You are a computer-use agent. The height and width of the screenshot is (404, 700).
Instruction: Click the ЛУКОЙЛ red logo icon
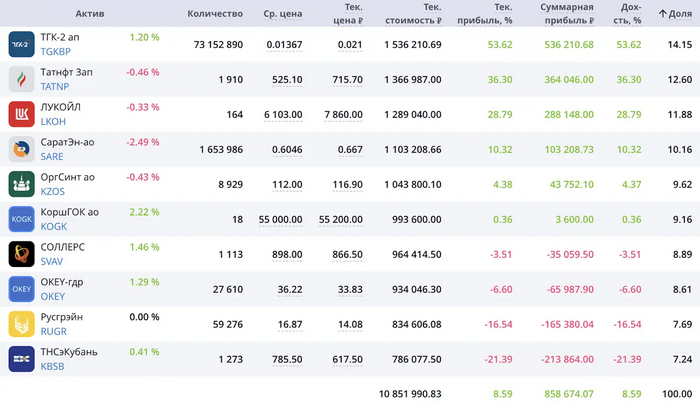click(x=22, y=114)
